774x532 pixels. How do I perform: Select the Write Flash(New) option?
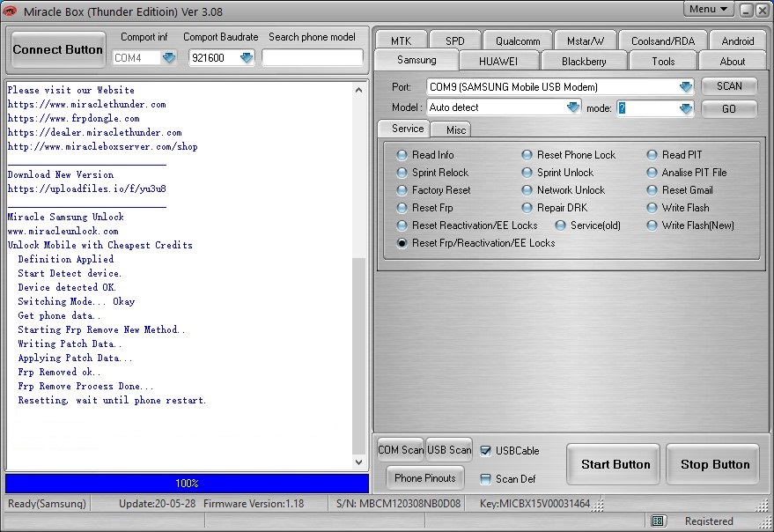(x=652, y=225)
